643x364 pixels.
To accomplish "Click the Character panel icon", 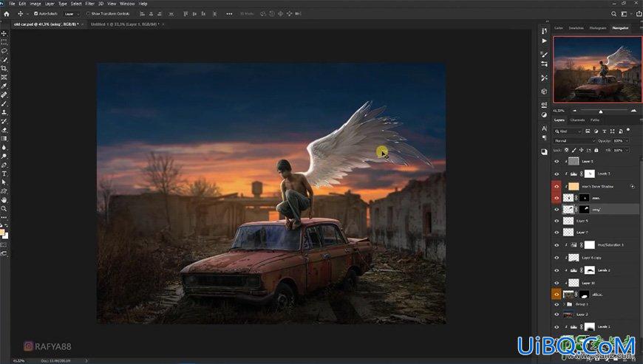I will pyautogui.click(x=544, y=128).
